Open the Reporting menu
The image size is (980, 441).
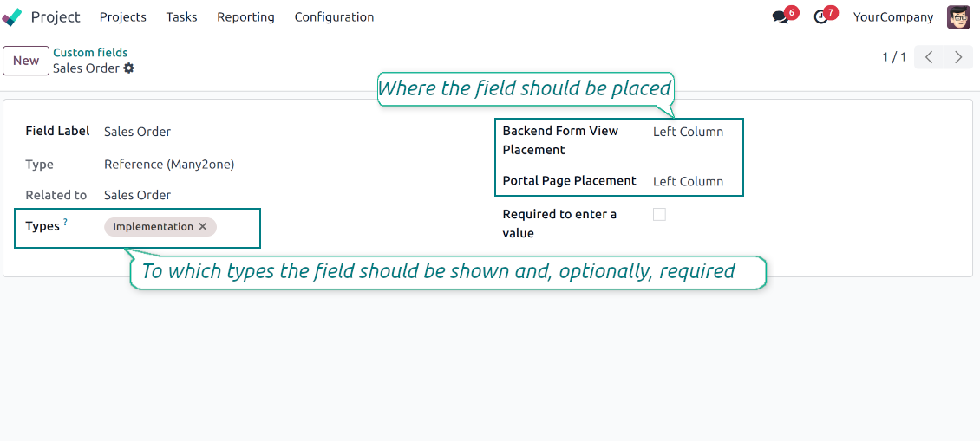[x=245, y=17]
